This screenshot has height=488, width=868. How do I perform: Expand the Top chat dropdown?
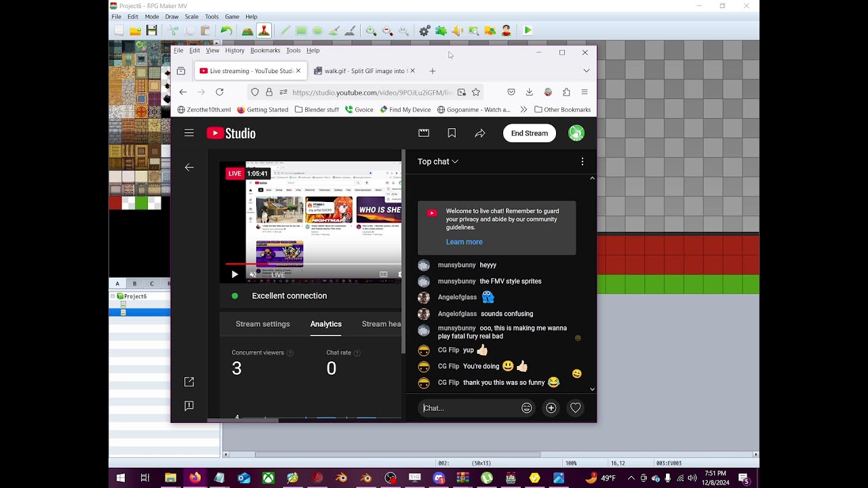438,161
